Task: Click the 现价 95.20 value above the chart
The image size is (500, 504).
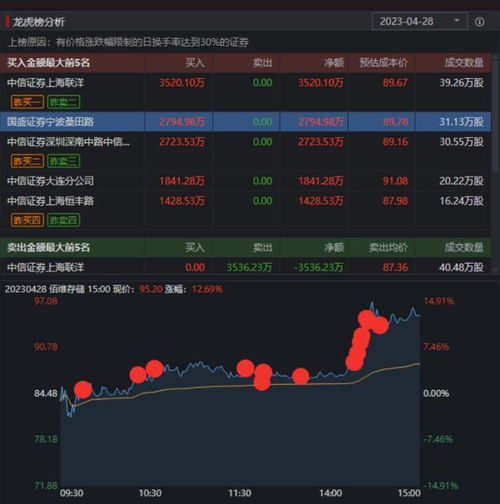Action: (151, 289)
